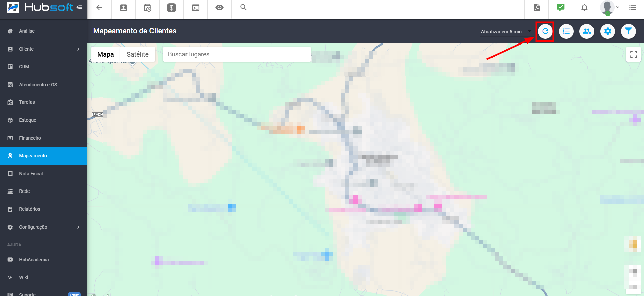Expand the Configuração submenu chevron

78,227
